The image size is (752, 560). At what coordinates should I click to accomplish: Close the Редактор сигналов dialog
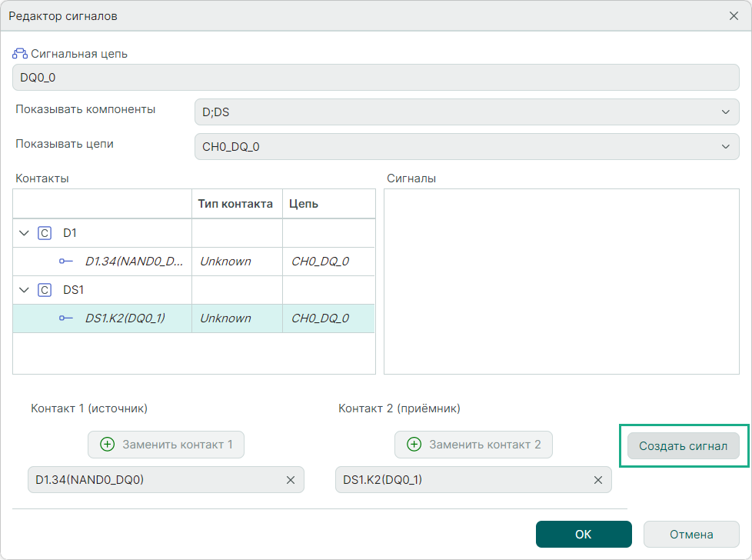734,16
